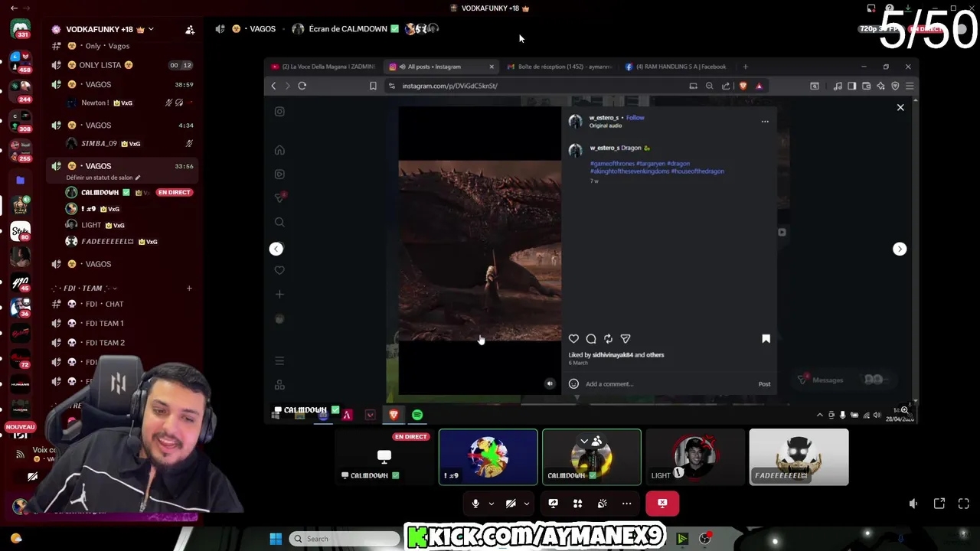980x551 pixels.
Task: Like the Instagram dragon post
Action: pos(573,339)
